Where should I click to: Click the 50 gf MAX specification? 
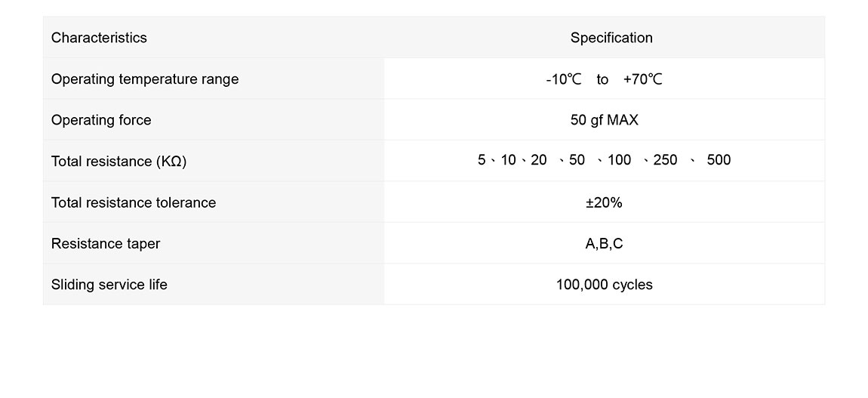point(604,120)
